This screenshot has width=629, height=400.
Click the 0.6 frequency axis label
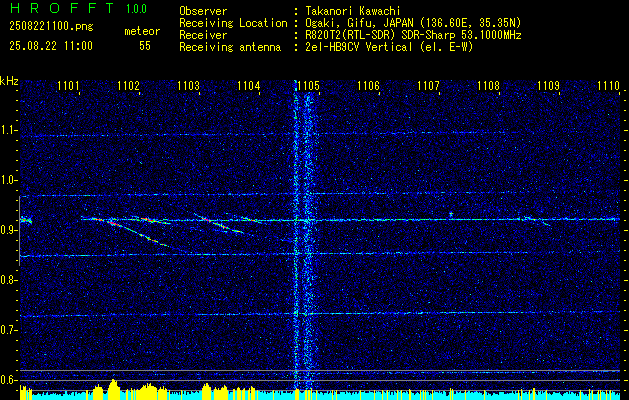(x=8, y=380)
